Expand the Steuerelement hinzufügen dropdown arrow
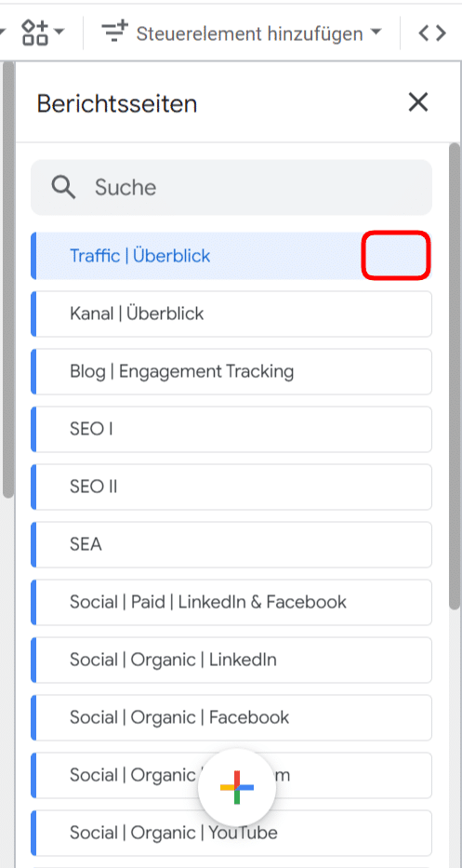The height and width of the screenshot is (868, 462). pos(376,33)
